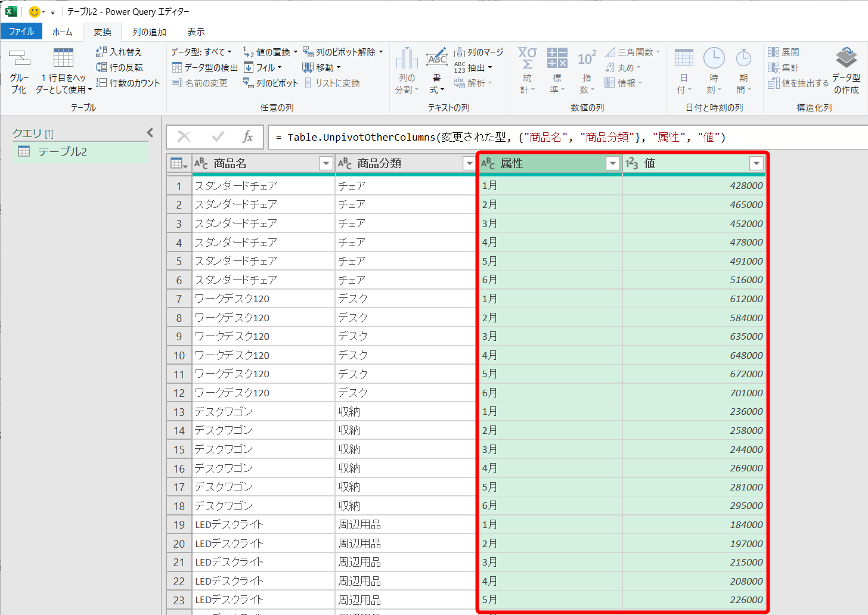This screenshot has height=615, width=868.
Task: Click the cell with value 701000
Action: [694, 393]
